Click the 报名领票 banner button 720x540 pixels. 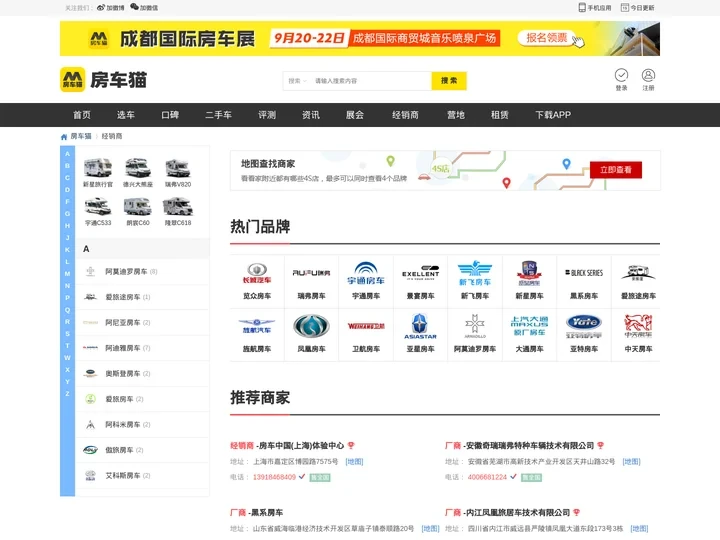[546, 38]
